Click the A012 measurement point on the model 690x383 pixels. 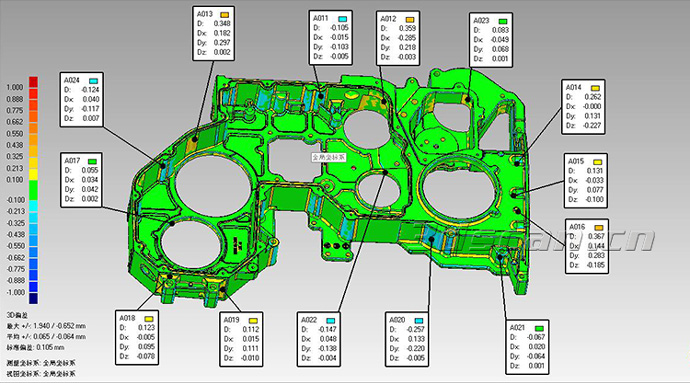[384, 102]
